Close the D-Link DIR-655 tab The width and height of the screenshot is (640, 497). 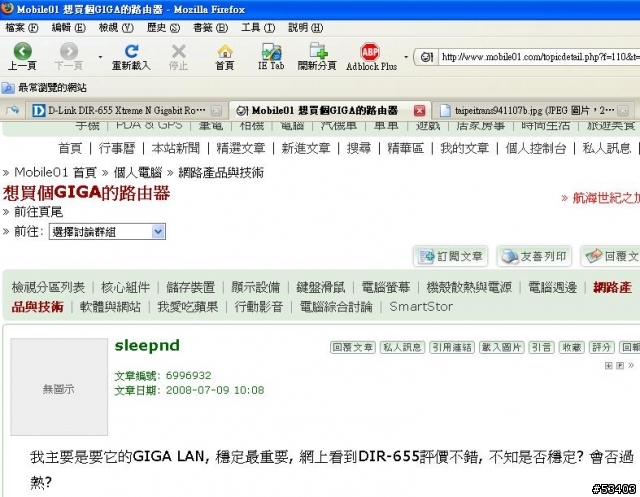click(216, 110)
